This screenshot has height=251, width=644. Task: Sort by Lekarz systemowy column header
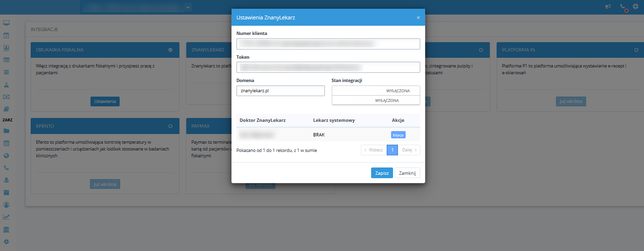[x=334, y=120]
